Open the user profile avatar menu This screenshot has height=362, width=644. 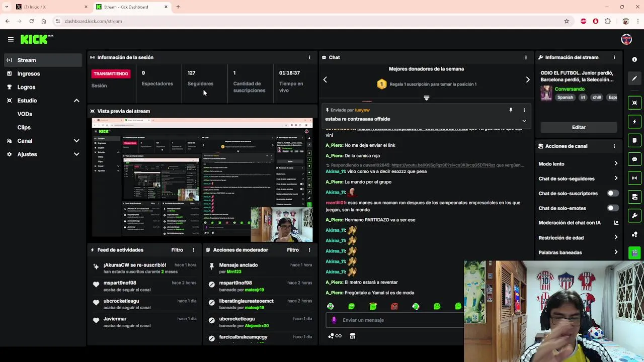click(626, 39)
